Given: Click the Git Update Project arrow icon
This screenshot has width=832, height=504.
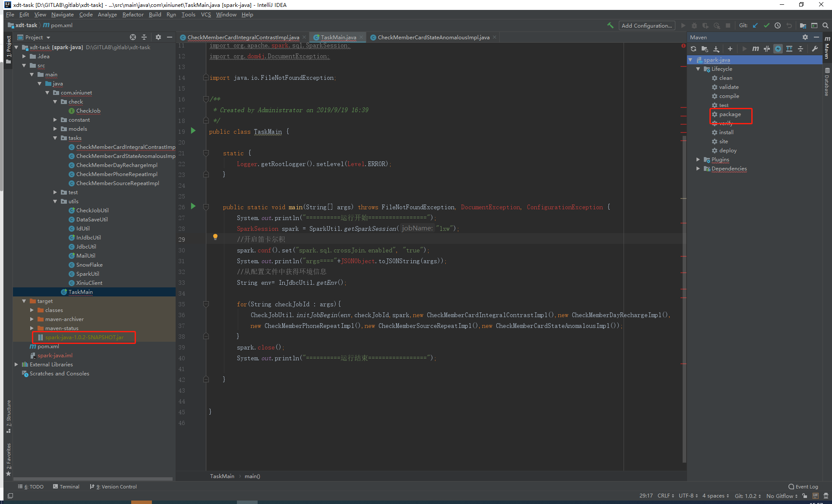Looking at the screenshot, I should [755, 25].
